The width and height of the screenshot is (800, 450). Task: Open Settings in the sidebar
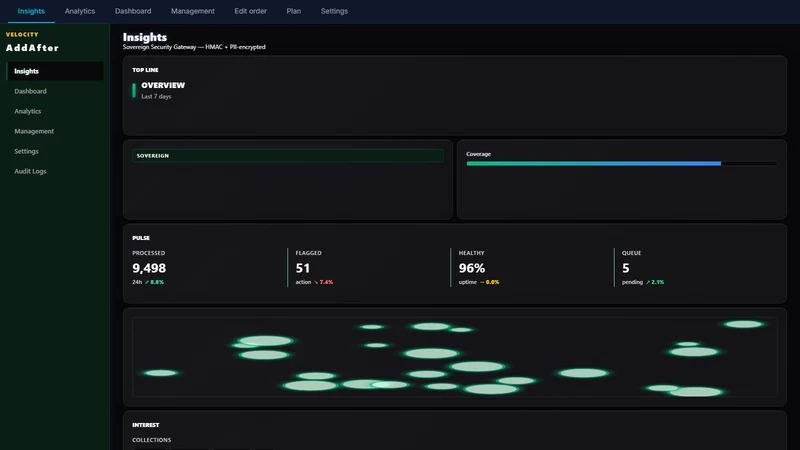coord(55,152)
